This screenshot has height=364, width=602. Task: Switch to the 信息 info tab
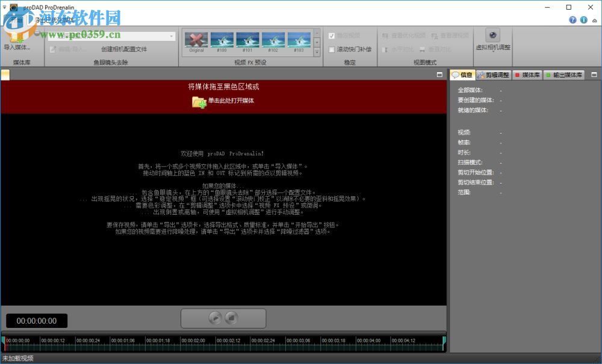462,75
